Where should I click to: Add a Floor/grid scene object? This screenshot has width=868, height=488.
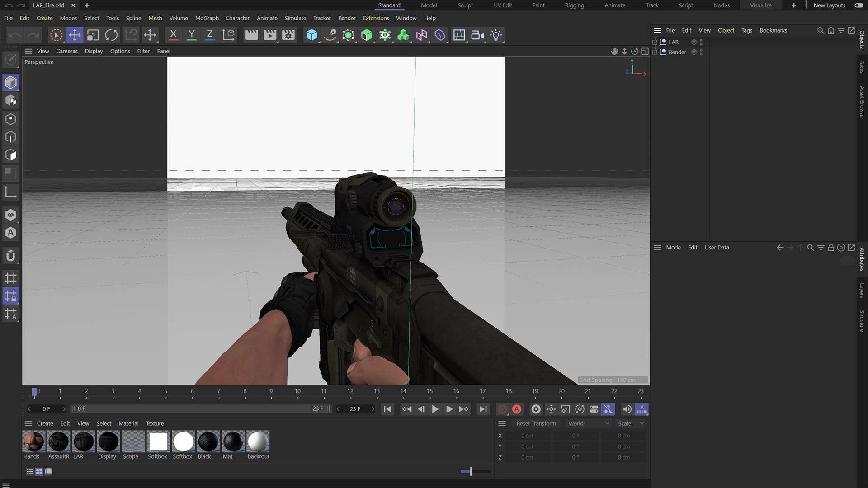(459, 35)
